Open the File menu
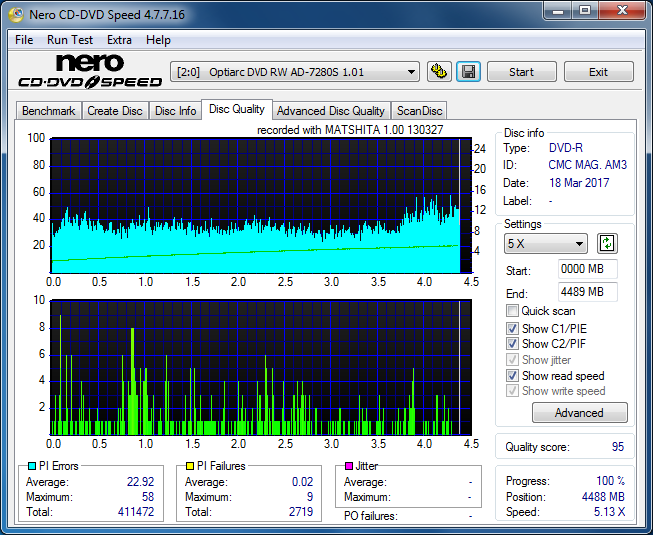Screen dimensions: 653x535 point(24,40)
